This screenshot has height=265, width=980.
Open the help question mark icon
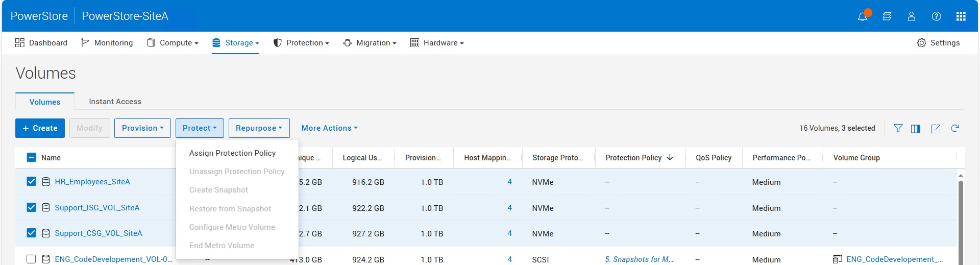(x=936, y=16)
